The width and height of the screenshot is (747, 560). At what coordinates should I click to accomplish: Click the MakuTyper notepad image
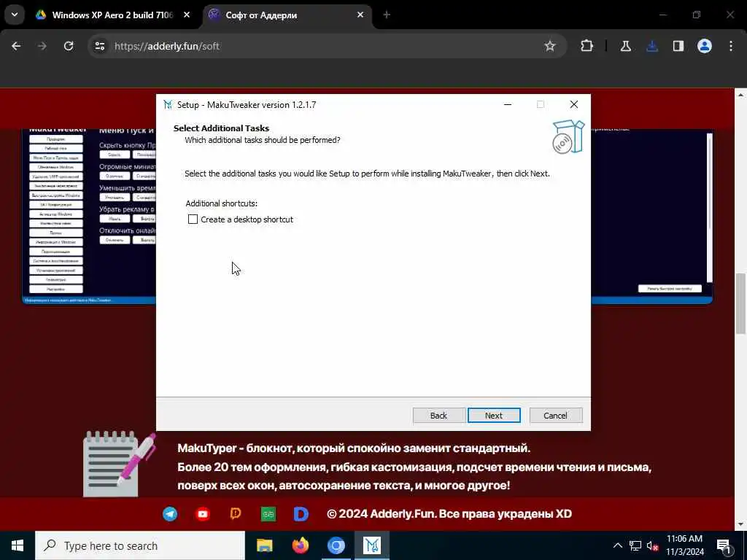point(119,464)
